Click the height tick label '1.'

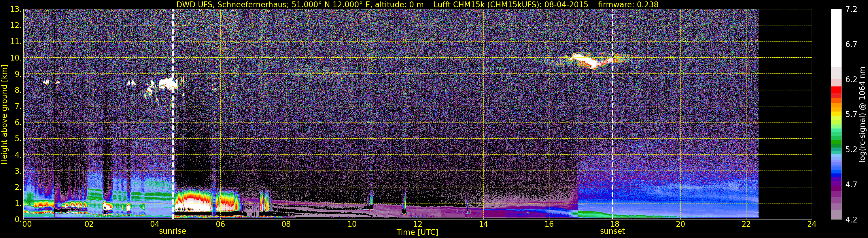click(x=18, y=204)
